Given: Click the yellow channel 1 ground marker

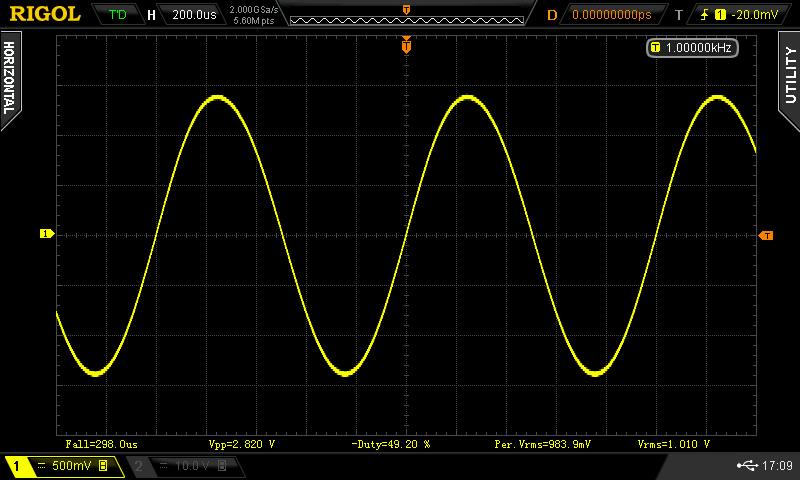Looking at the screenshot, I should click(x=46, y=234).
